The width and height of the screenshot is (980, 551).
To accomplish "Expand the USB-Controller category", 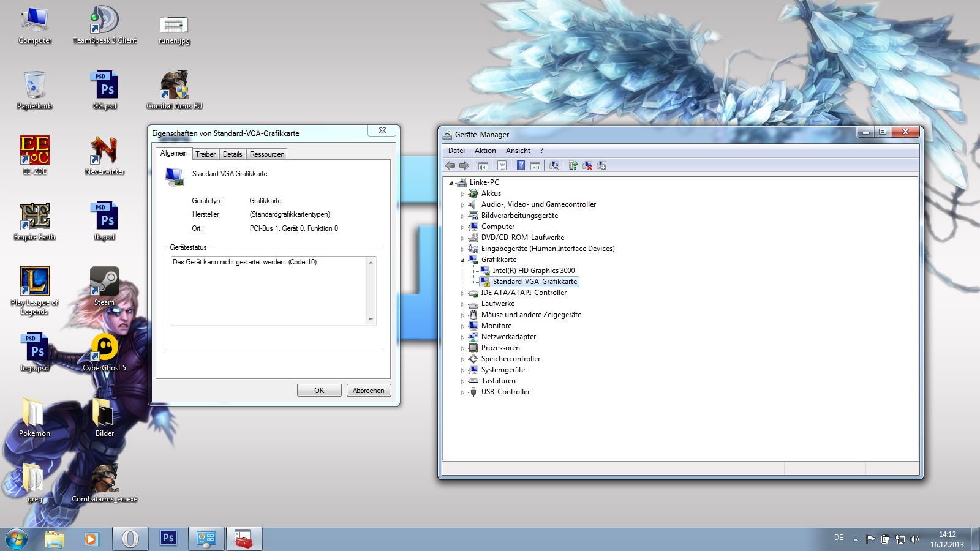I will coord(462,392).
